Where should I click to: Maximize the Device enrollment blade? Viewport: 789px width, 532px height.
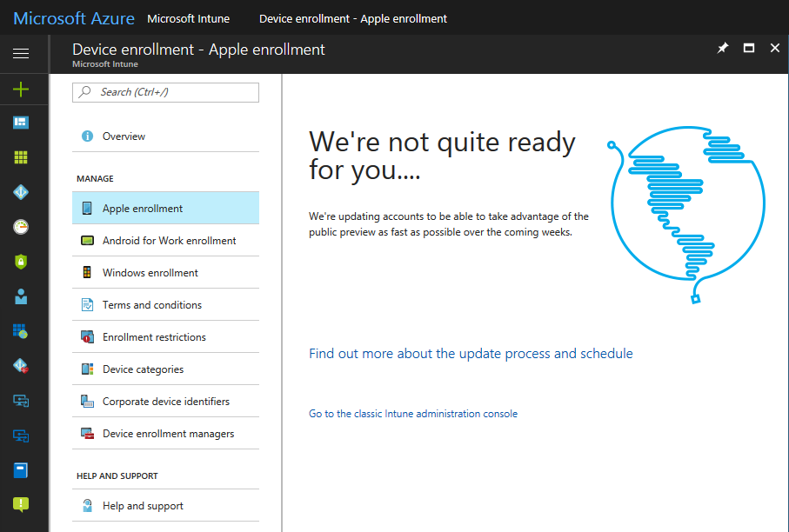[x=749, y=49]
